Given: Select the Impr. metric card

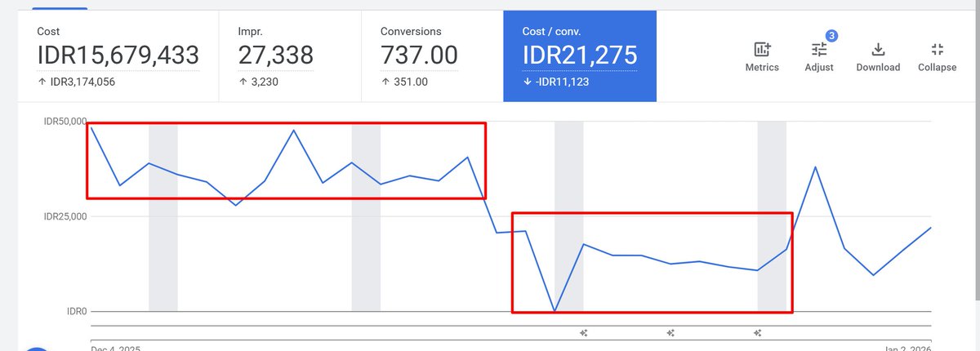Looking at the screenshot, I should pos(290,56).
